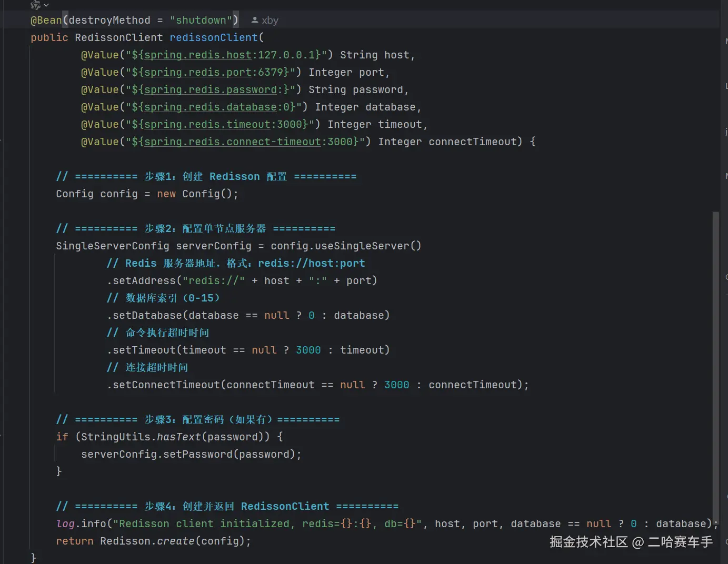
Task: Click the .setDatabase method call
Action: coord(248,315)
